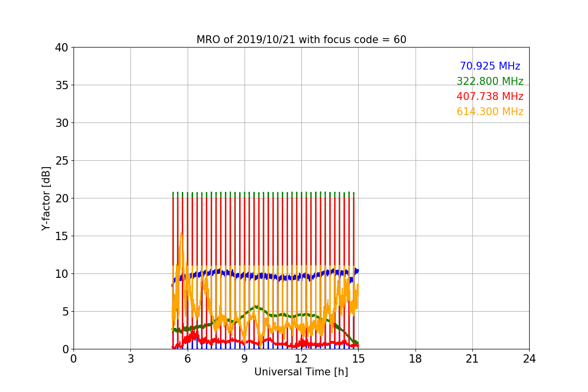Viewport: 588px width, 392px height.
Task: Click the y-axis tick label 5
Action: 65,312
